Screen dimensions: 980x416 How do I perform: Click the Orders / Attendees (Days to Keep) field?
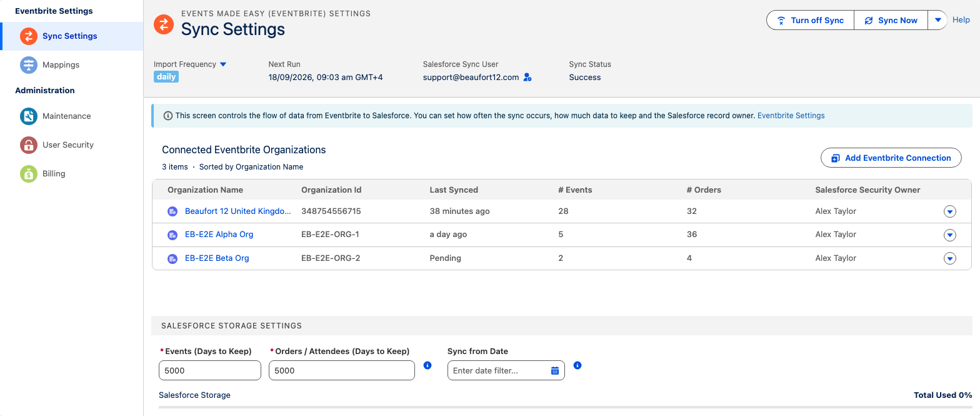(x=342, y=370)
